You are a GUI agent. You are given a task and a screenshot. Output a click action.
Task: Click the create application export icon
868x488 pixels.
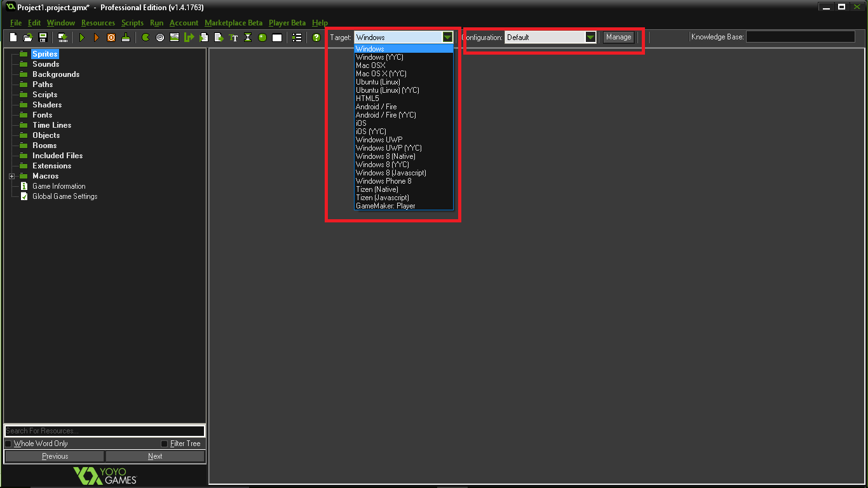62,37
